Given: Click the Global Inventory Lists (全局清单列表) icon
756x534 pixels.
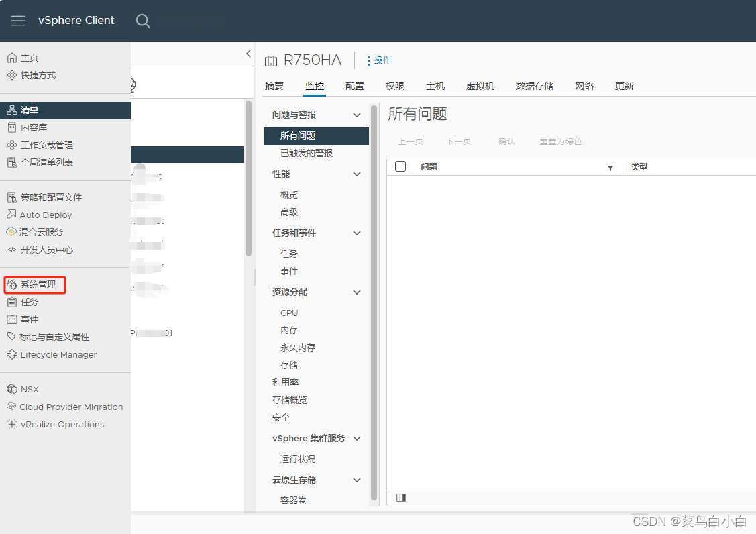Looking at the screenshot, I should (x=12, y=162).
